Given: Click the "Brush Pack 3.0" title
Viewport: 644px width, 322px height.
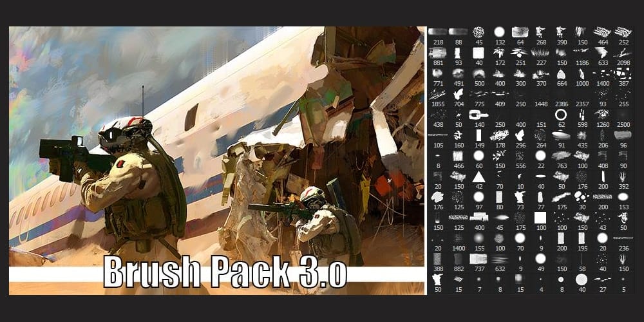Looking at the screenshot, I should tap(225, 271).
